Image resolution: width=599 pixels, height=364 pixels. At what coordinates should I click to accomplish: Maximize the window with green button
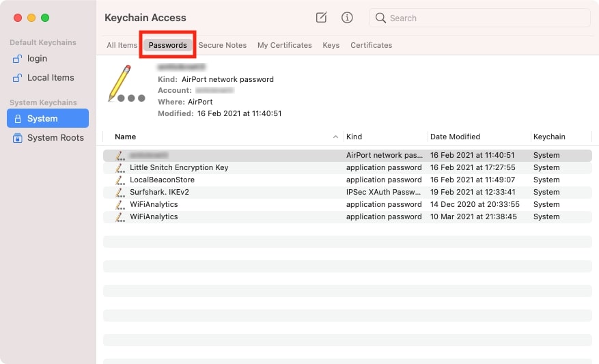tap(45, 18)
